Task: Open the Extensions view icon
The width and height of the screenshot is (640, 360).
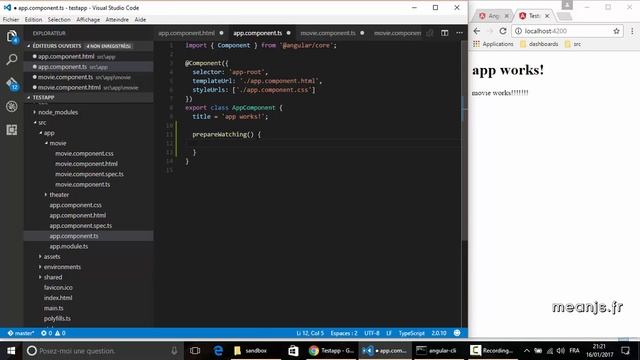Action: [12, 130]
